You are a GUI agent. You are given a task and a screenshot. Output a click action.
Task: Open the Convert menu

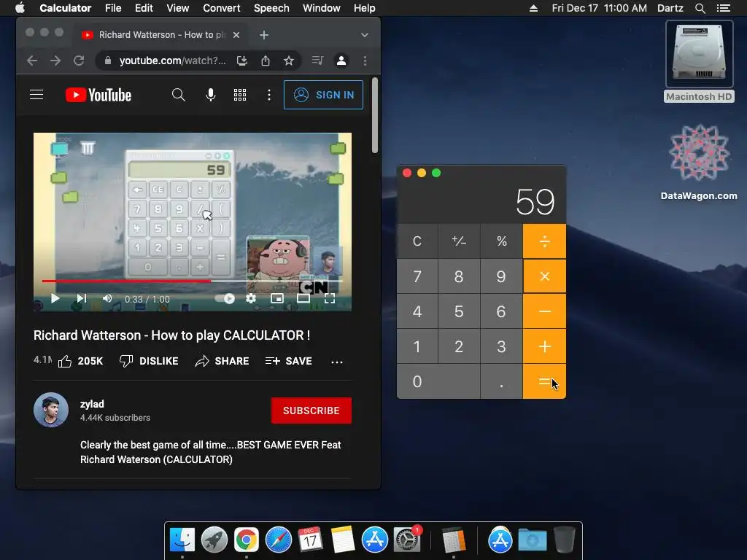tap(222, 8)
